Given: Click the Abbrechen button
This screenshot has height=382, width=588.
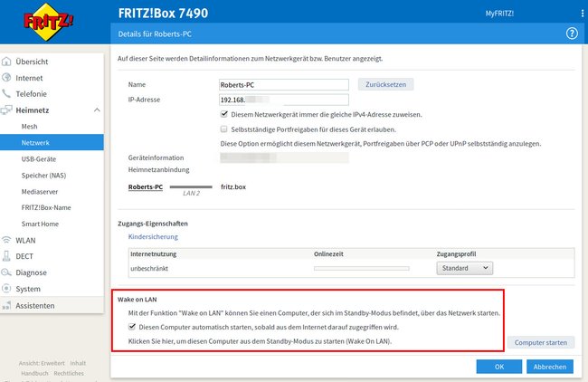Looking at the screenshot, I should pos(550,367).
